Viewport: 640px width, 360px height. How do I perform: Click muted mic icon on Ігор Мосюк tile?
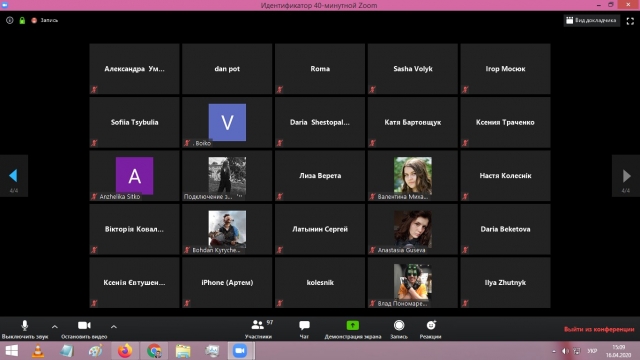coord(465,89)
